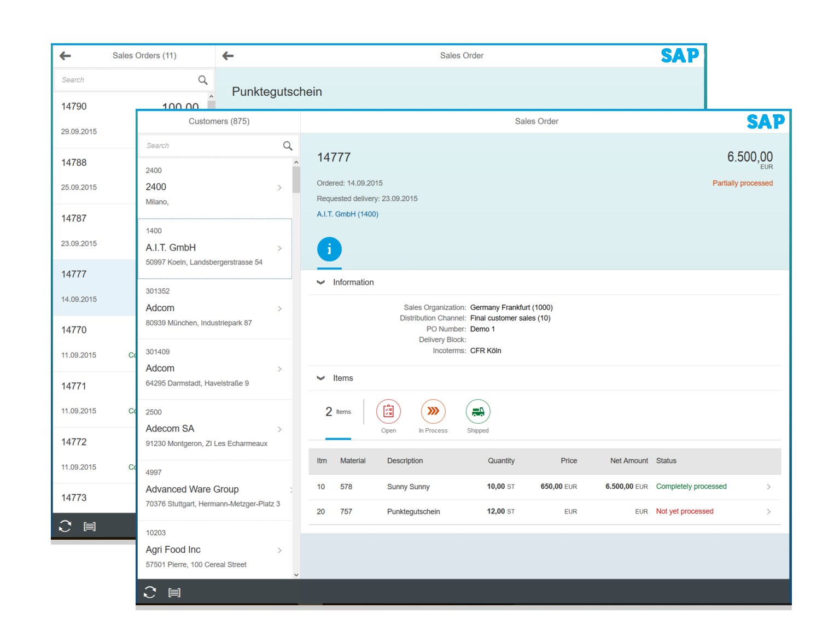Click Sales Orders (11) panel title

144,56
